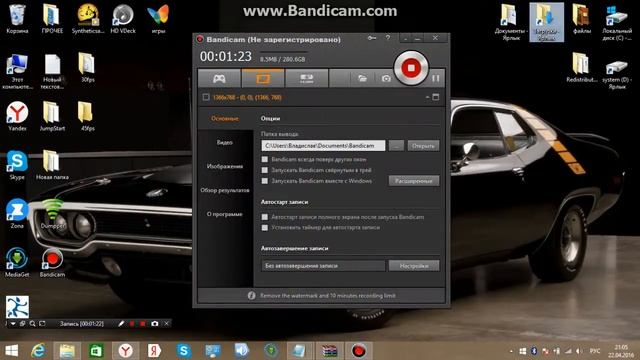Click the red pause icon on recording mini bar
Image resolution: width=640 pixels, height=360 pixels.
coord(132,324)
